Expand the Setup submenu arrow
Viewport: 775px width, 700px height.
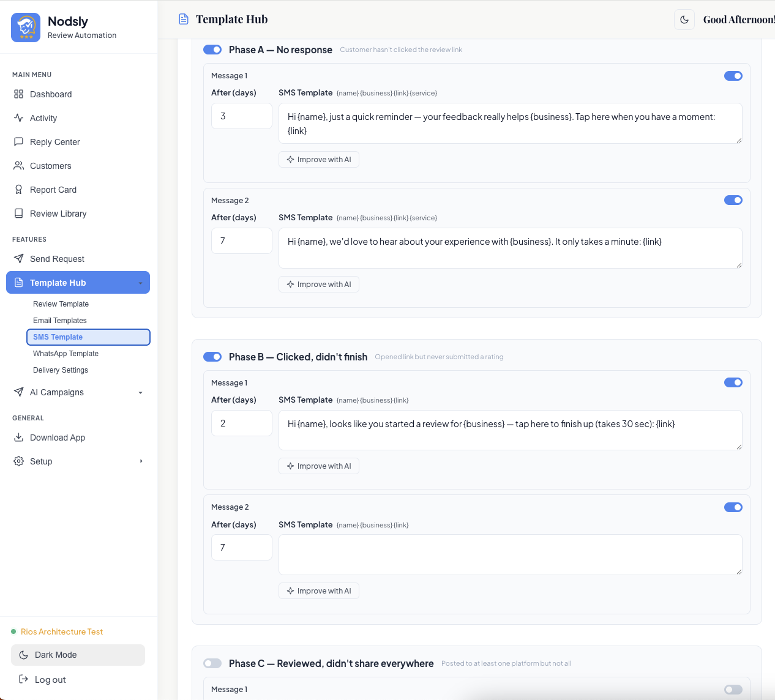point(141,461)
